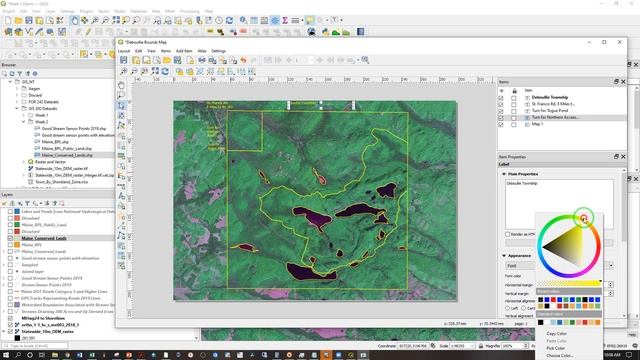The image size is (640, 360).
Task: Collapse the Main Properties section
Action: point(504,174)
